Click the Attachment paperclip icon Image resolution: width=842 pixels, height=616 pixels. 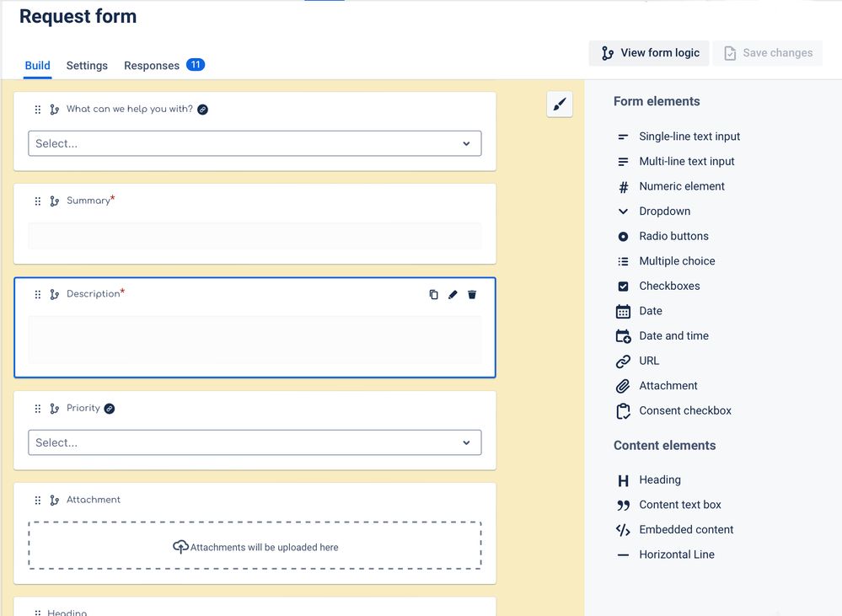(623, 386)
